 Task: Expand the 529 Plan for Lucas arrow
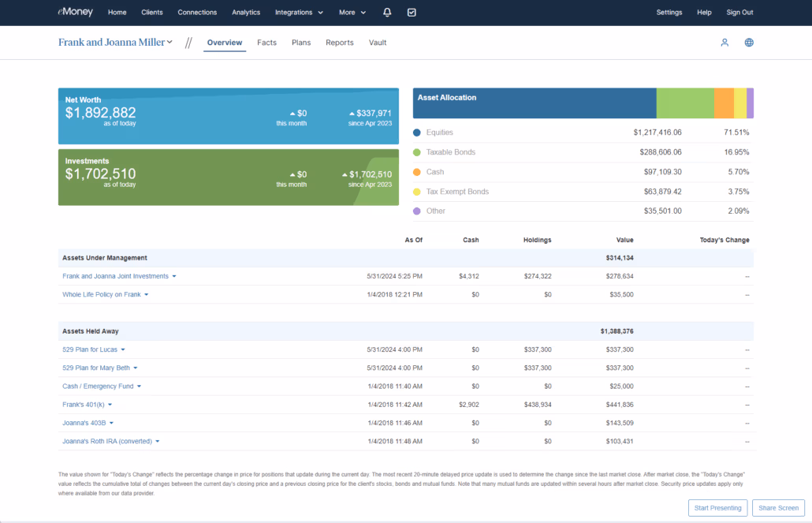[123, 349]
